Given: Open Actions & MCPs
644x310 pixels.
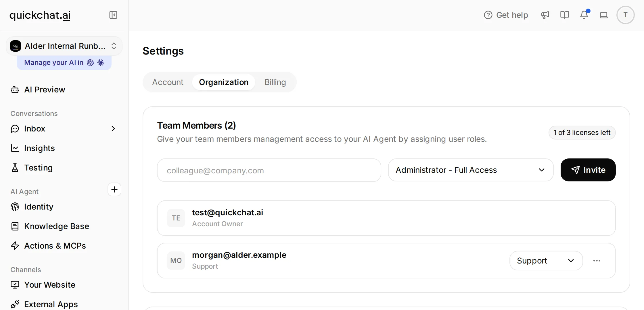Looking at the screenshot, I should click(x=48, y=246).
